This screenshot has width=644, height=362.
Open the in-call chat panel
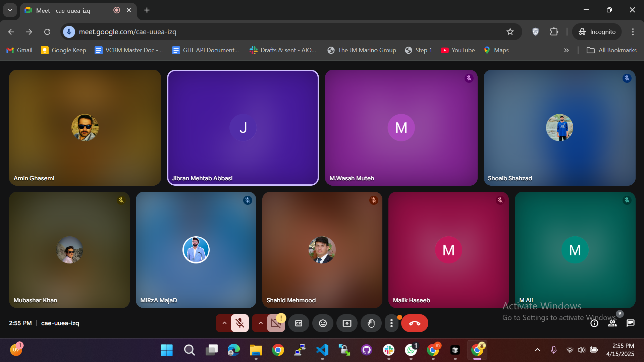[x=631, y=323]
